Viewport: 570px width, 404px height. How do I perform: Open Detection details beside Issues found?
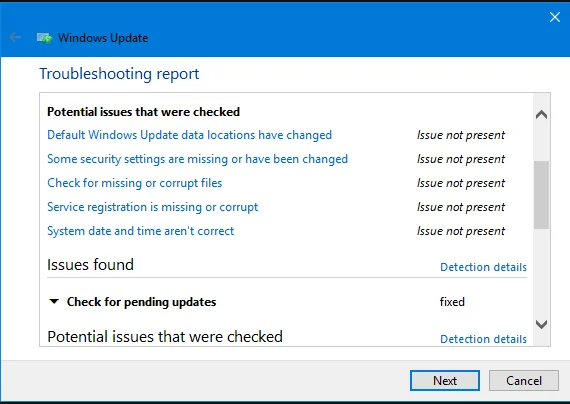[483, 267]
